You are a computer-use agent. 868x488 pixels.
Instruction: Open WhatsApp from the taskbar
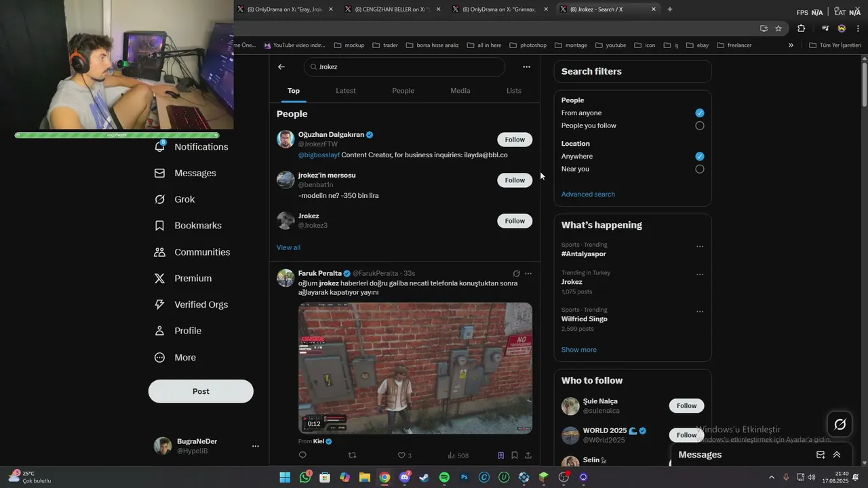(305, 477)
